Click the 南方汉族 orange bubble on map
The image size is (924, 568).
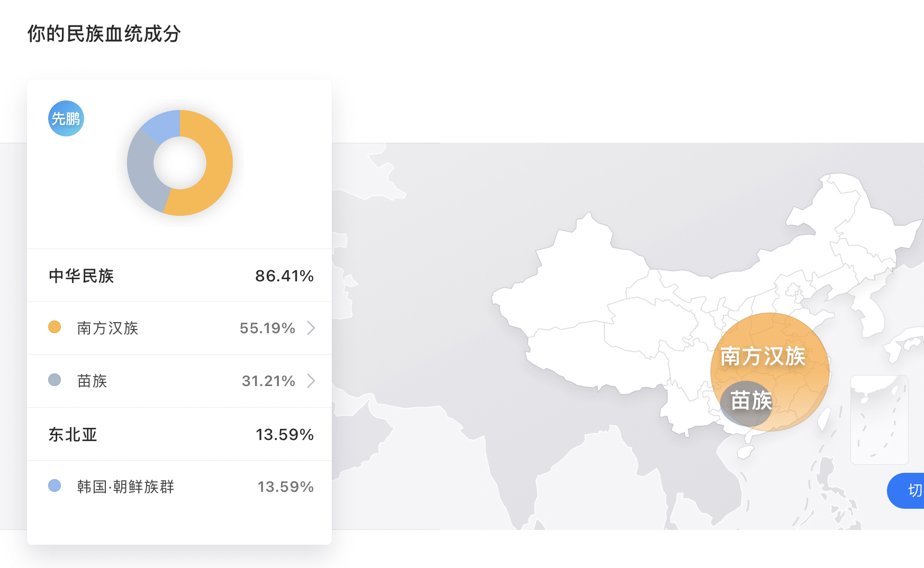coord(770,349)
